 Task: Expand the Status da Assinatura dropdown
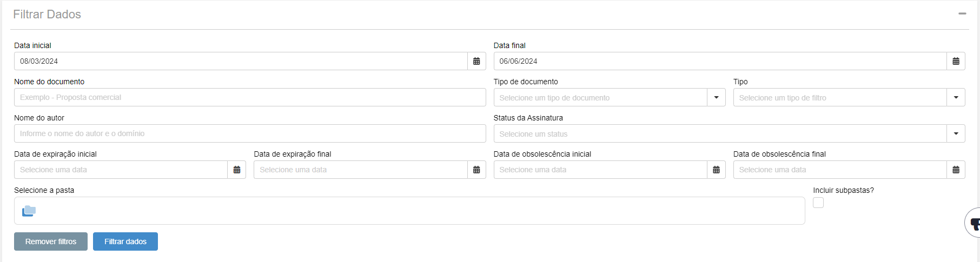tap(956, 133)
